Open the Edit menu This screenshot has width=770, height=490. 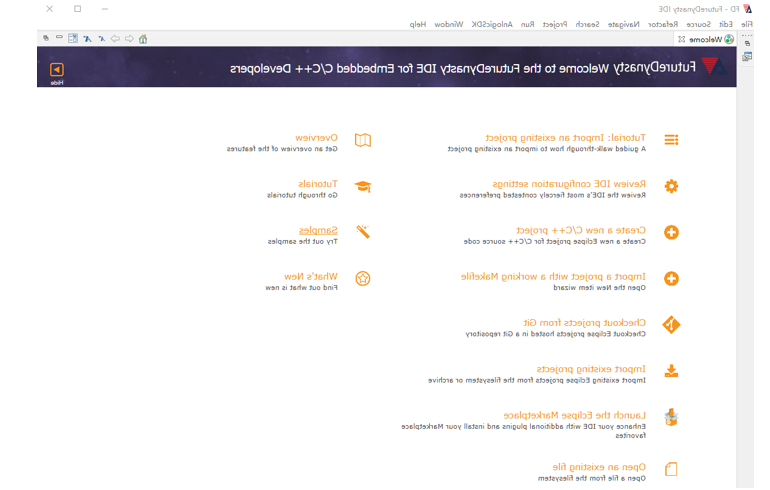(726, 24)
